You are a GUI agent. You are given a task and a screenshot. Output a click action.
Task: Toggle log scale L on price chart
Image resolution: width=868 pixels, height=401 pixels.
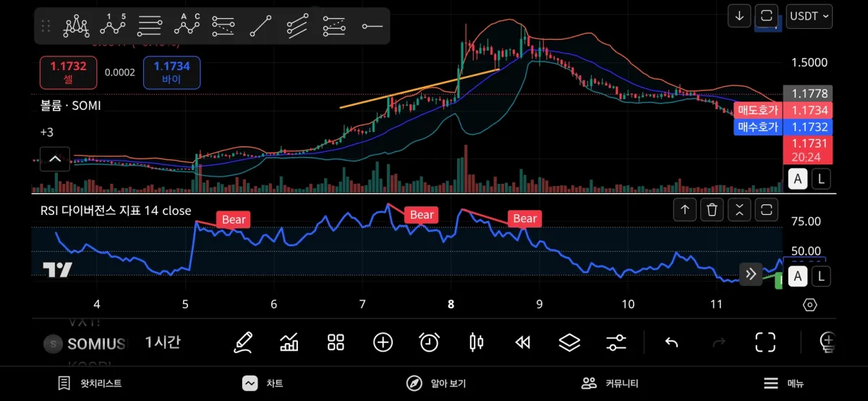821,179
